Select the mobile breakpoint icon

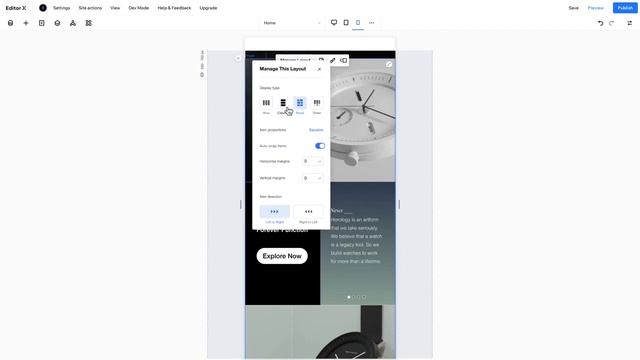coord(358,23)
